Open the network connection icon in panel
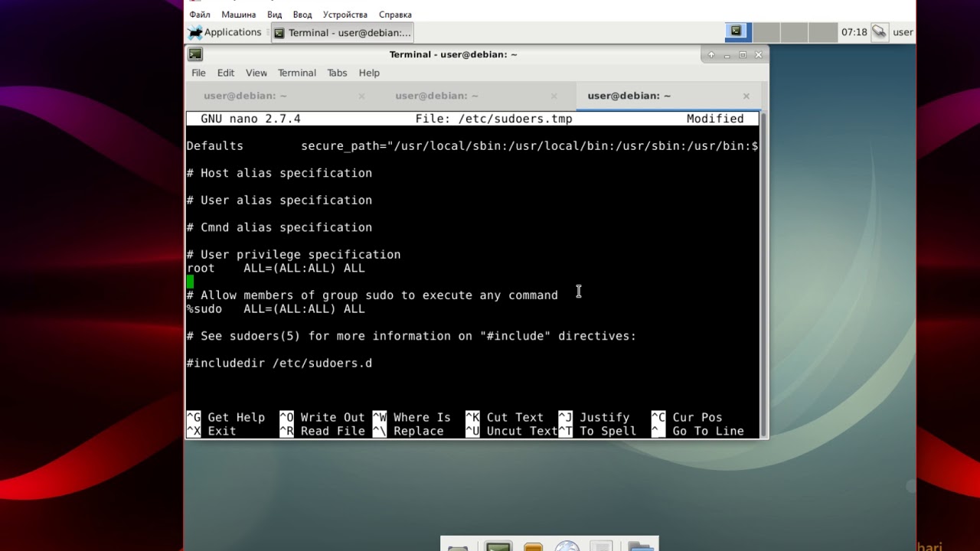The width and height of the screenshot is (980, 551). pos(879,32)
